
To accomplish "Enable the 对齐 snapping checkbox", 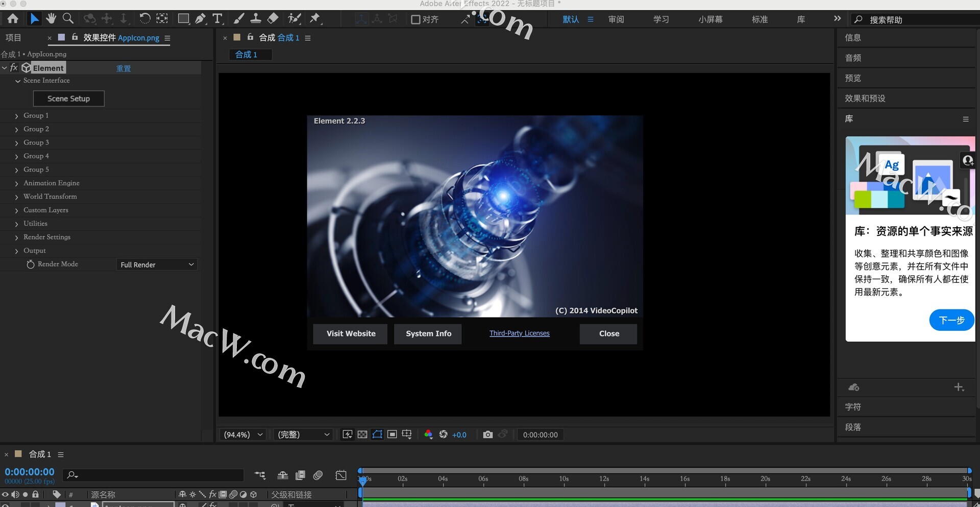I will click(x=415, y=19).
